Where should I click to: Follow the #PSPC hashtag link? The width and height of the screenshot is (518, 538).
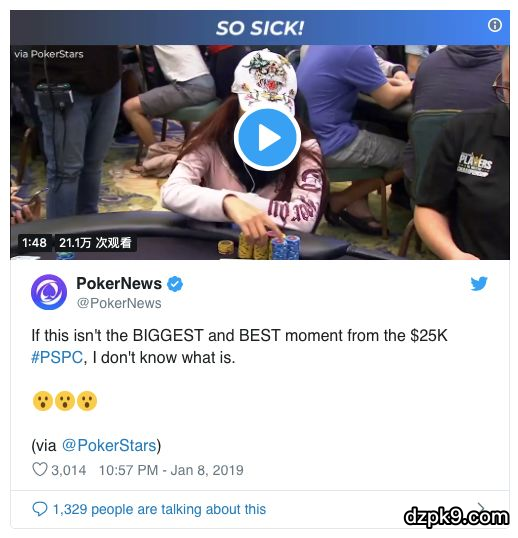[x=57, y=358]
